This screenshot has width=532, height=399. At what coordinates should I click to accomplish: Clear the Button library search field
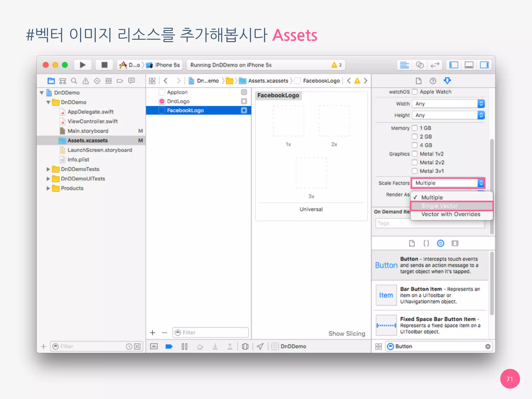[488, 347]
